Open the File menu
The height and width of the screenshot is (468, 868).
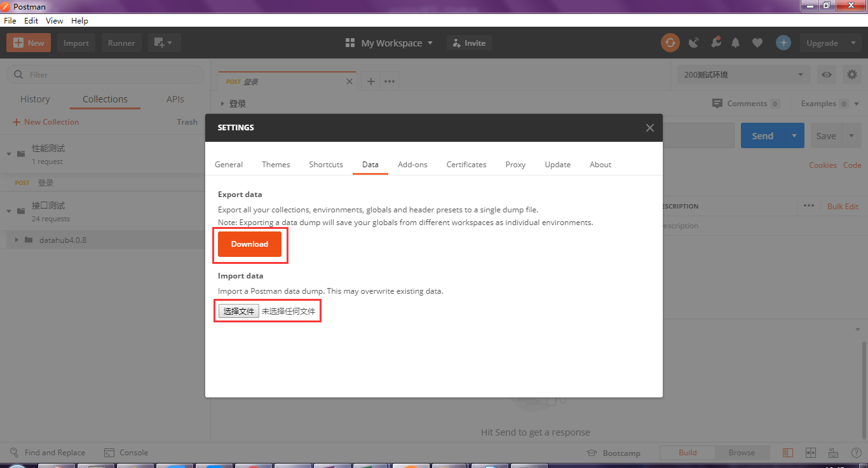pyautogui.click(x=10, y=20)
